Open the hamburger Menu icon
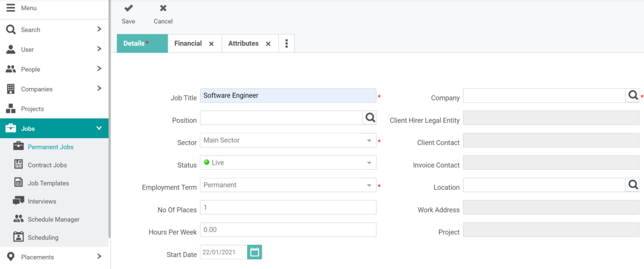 tap(11, 8)
